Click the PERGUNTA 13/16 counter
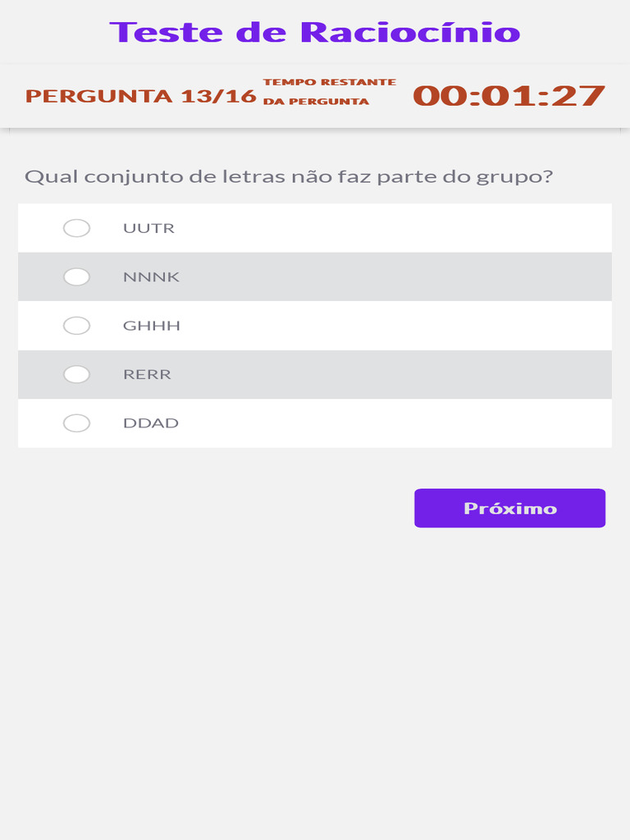This screenshot has height=840, width=630. point(140,96)
